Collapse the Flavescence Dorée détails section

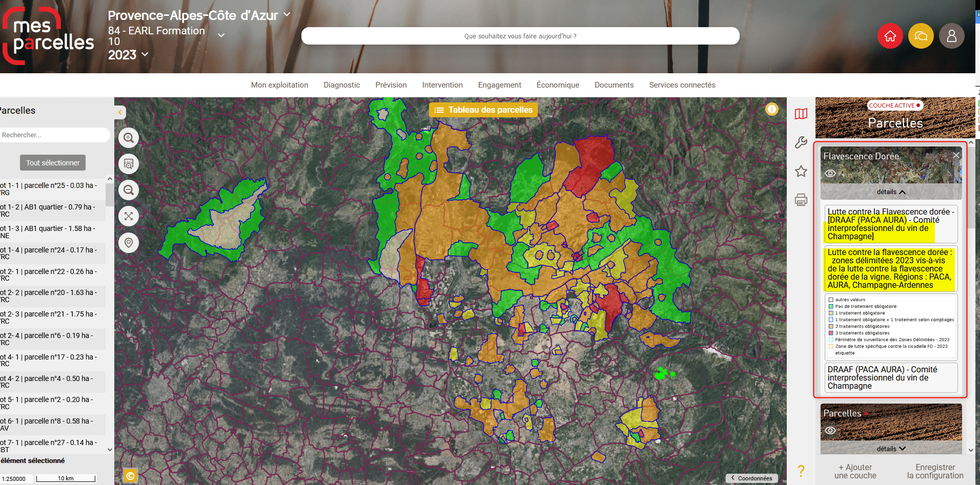[891, 192]
